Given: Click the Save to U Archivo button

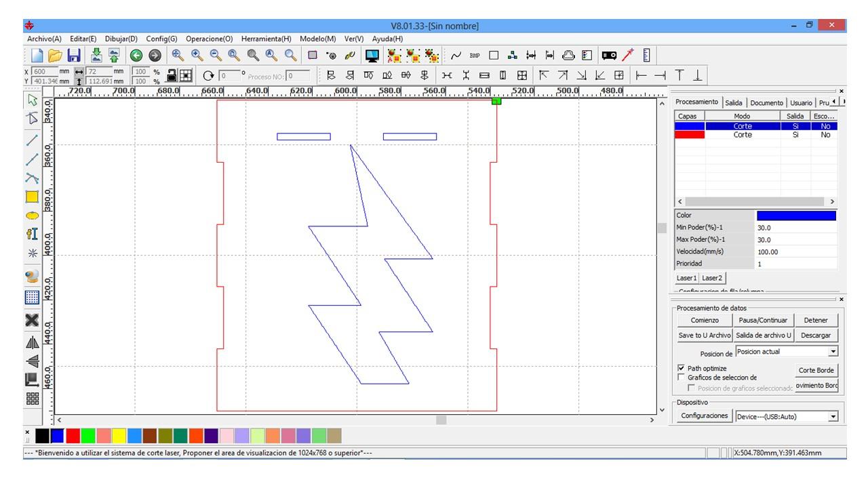Looking at the screenshot, I should (x=705, y=335).
